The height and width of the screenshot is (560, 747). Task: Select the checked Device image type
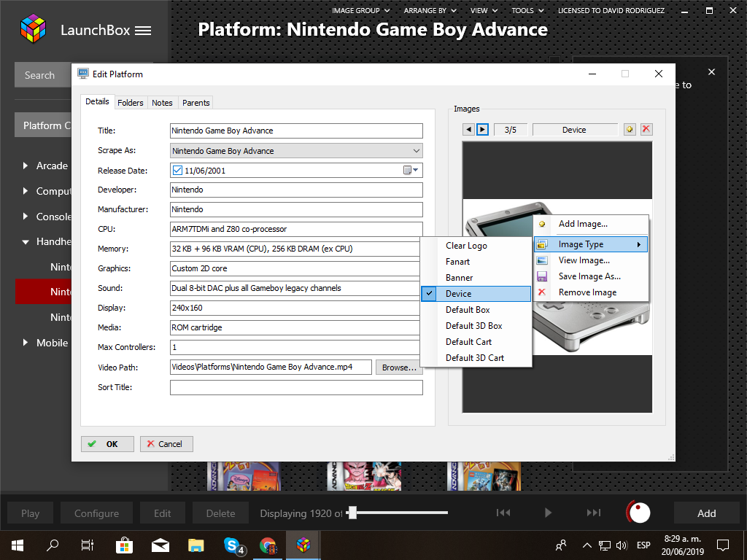point(476,294)
